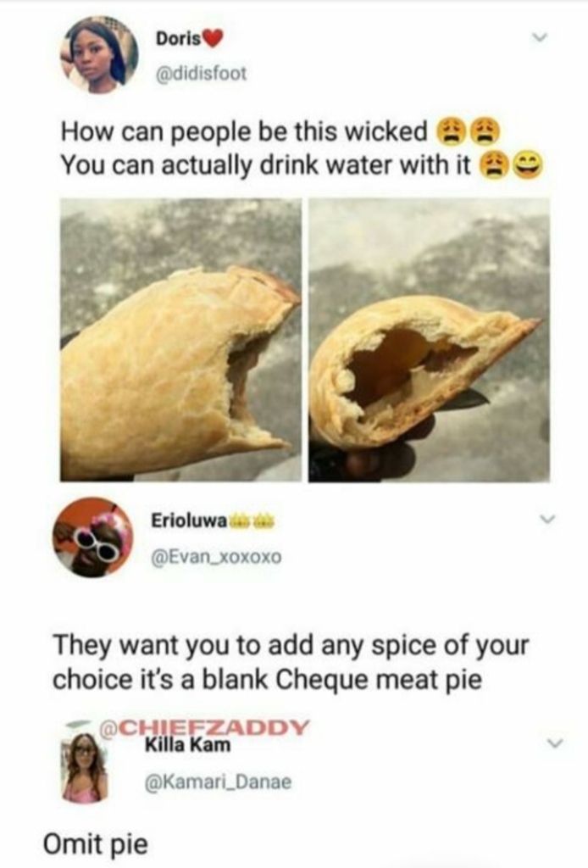Click the grinning emoji after 'water with it'
The image size is (588, 868).
530,165
